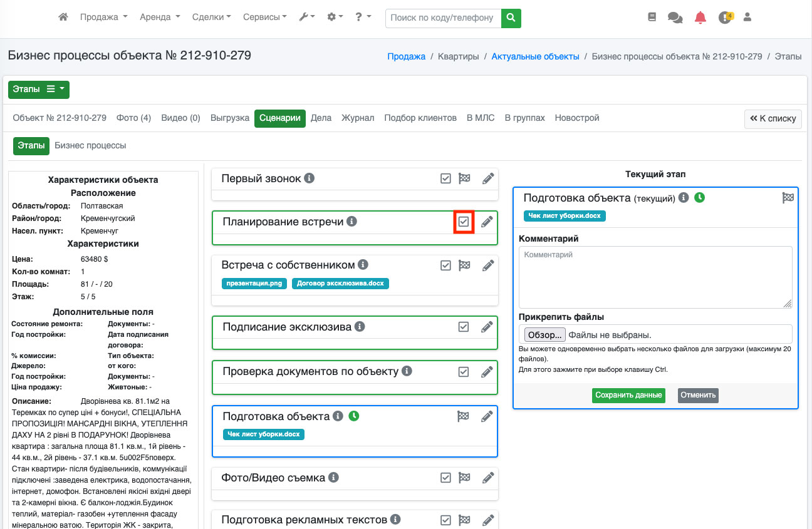
Task: Click finish flag on Встреча с собственником
Action: click(464, 265)
